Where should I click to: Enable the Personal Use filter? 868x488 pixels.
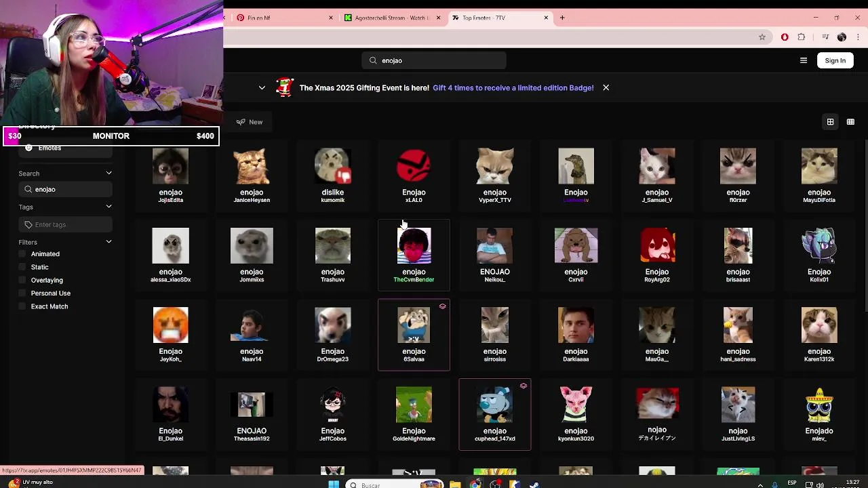(x=22, y=293)
